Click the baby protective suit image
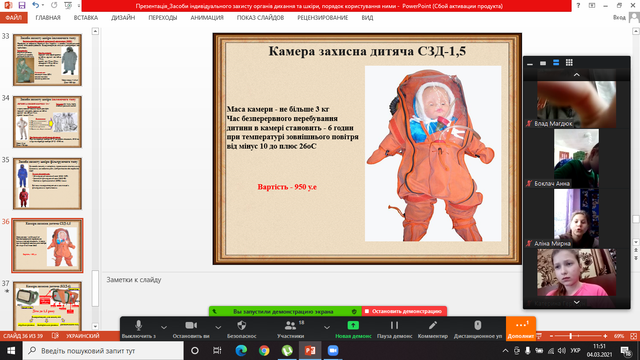Viewport: 640px width, 360px height. click(433, 153)
